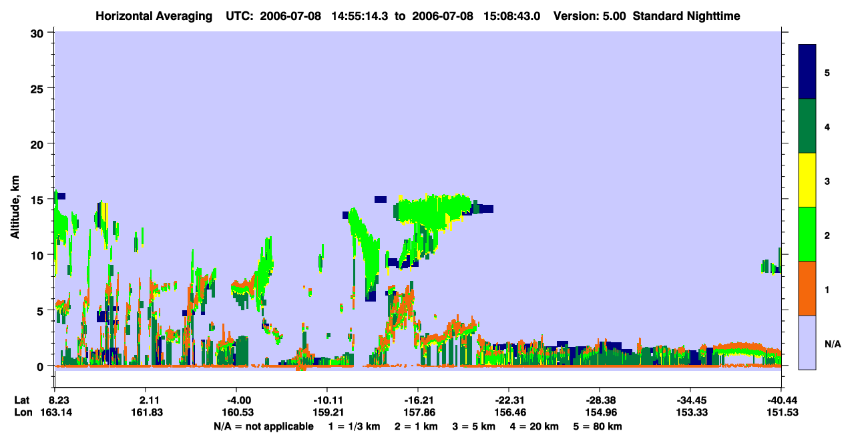The image size is (868, 445).
Task: Click '3 = 5 km' legend text
Action: tap(474, 426)
